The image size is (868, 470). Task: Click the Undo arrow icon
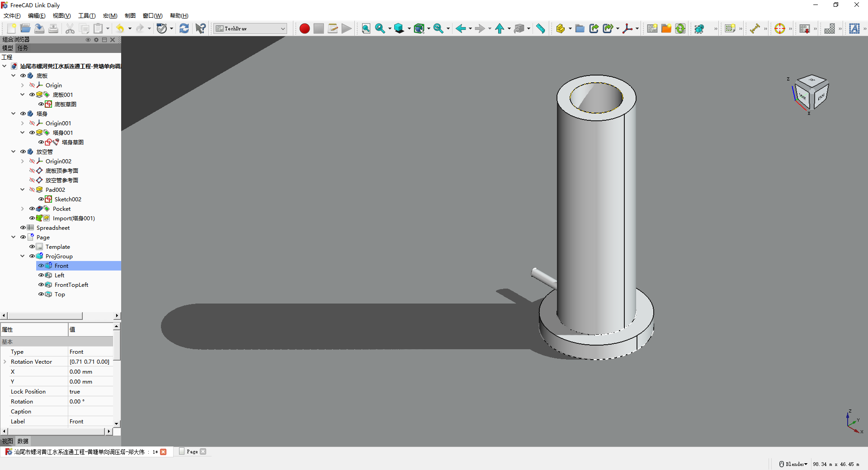pos(120,28)
